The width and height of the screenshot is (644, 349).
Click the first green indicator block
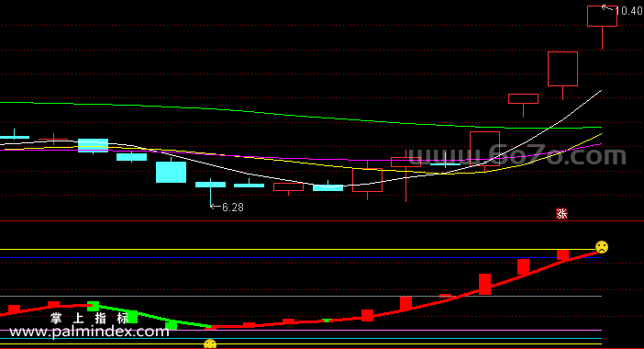pos(94,306)
